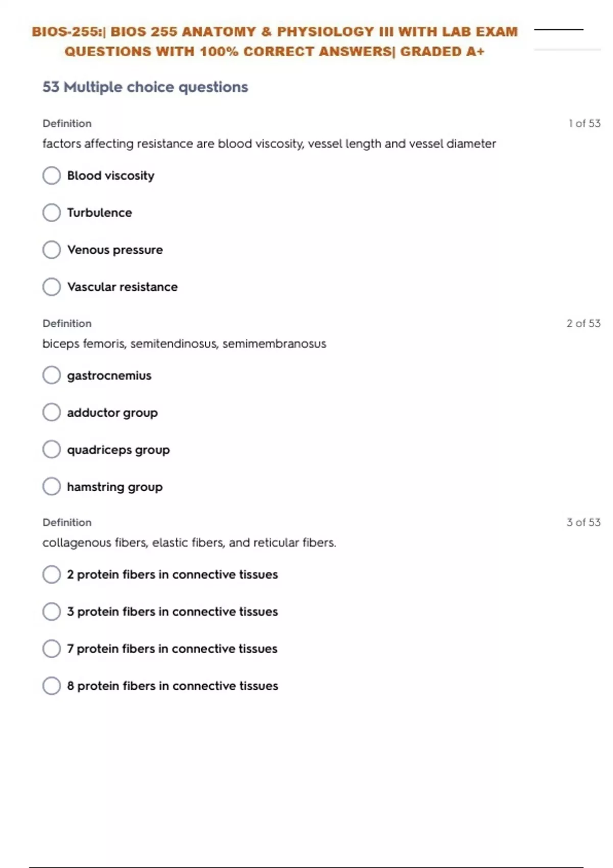The width and height of the screenshot is (613, 868).
Task: Choose adductor group as the answer
Action: (52, 413)
